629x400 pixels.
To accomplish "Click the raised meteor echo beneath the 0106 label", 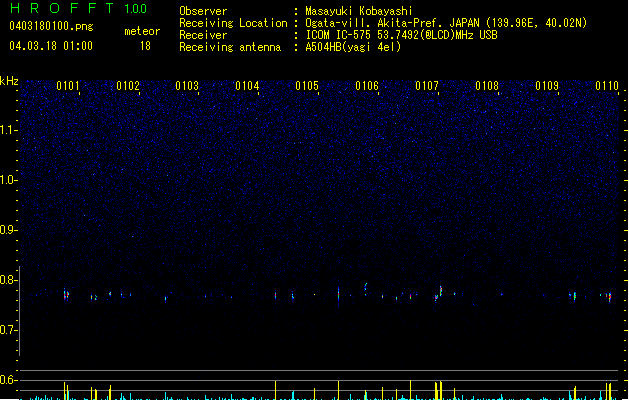I will 365,287.
